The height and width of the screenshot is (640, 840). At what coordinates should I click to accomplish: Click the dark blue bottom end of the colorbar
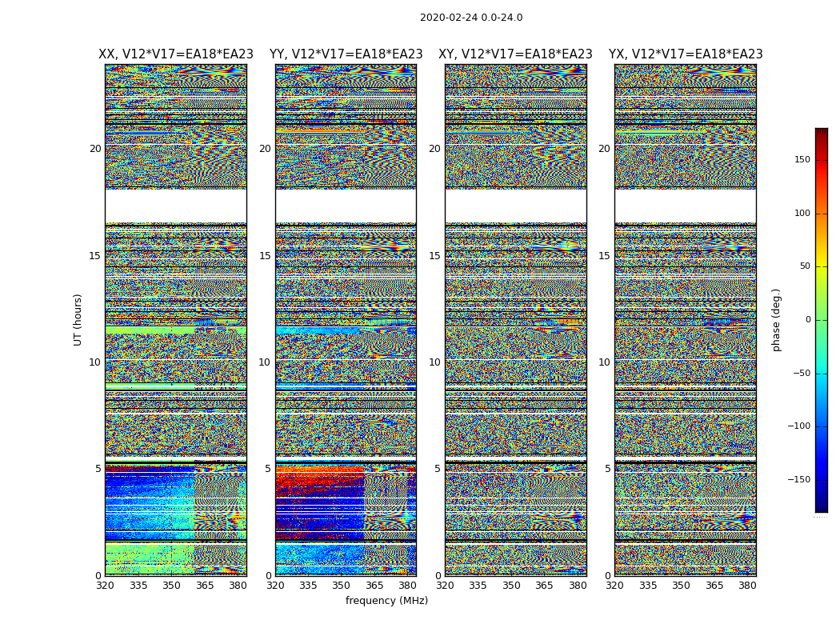822,510
